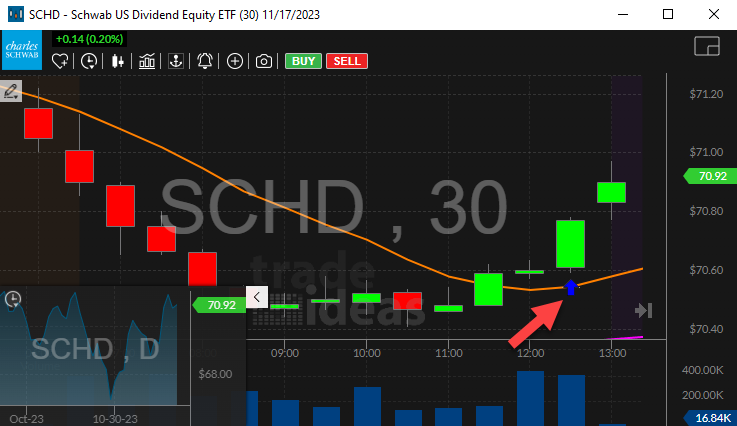
Task: Click the Charles Schwab logo
Action: (x=22, y=50)
